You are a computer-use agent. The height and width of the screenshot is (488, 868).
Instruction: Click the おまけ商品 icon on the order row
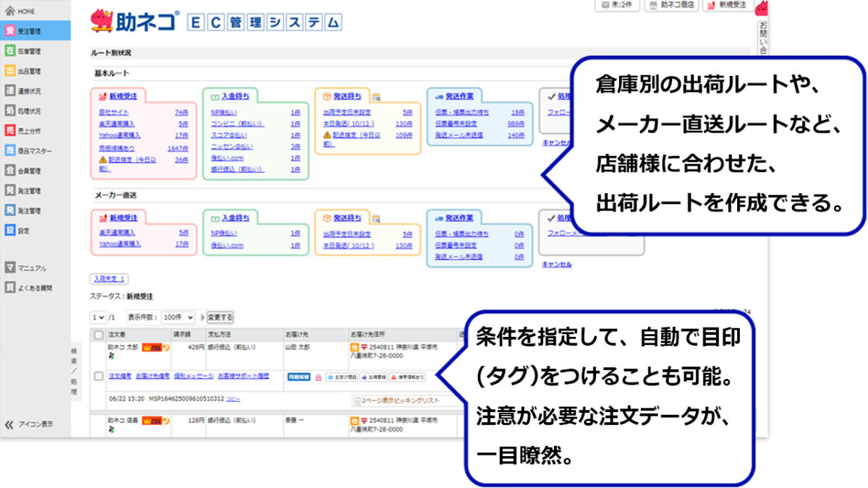(340, 377)
